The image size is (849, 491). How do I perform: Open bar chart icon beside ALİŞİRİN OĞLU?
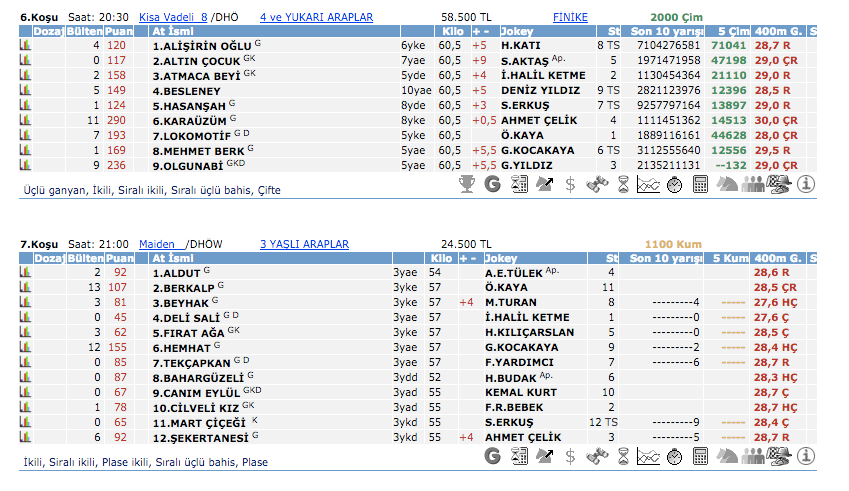coord(25,46)
